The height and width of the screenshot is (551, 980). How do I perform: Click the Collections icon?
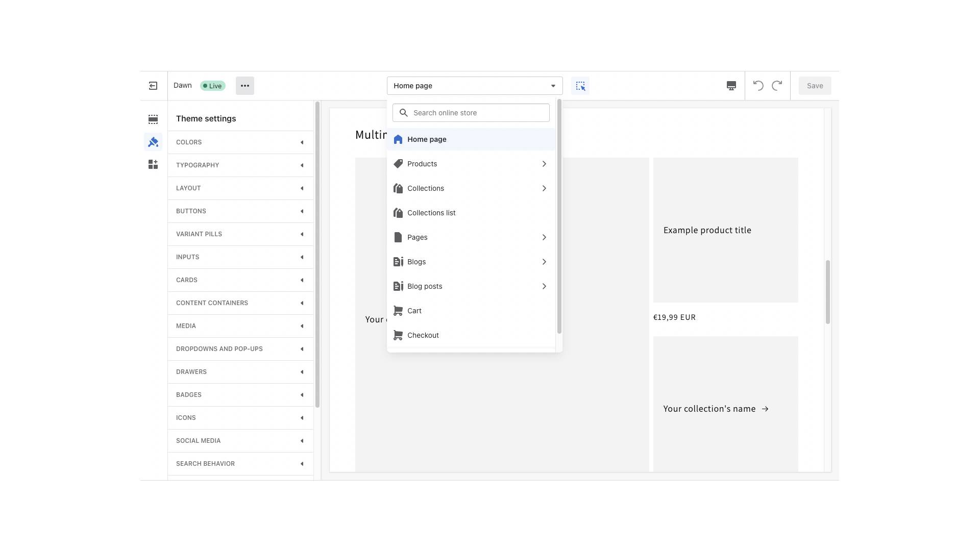click(398, 188)
